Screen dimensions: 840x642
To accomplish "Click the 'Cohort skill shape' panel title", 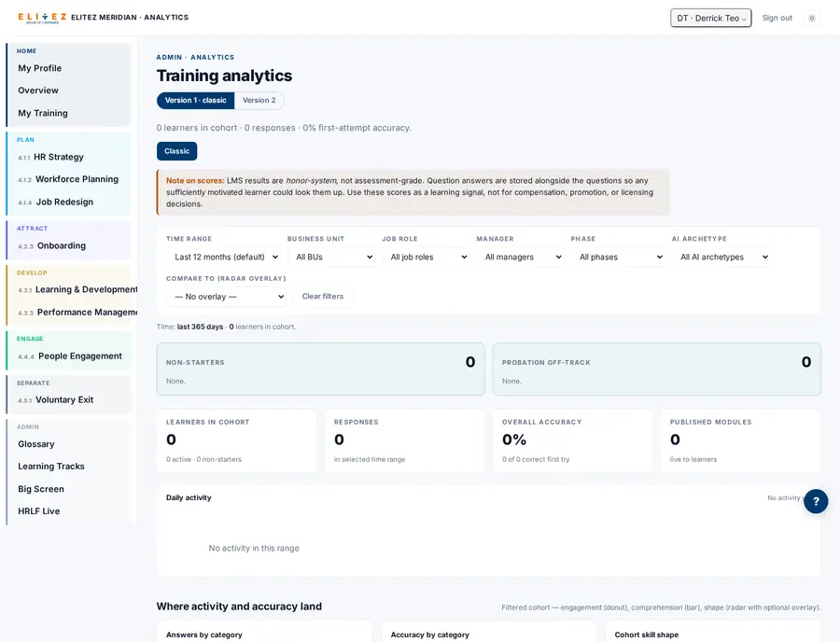I will pyautogui.click(x=647, y=635).
